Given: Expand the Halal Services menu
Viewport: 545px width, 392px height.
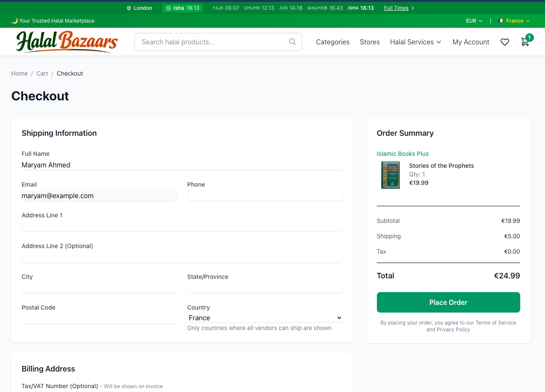Looking at the screenshot, I should [x=415, y=42].
